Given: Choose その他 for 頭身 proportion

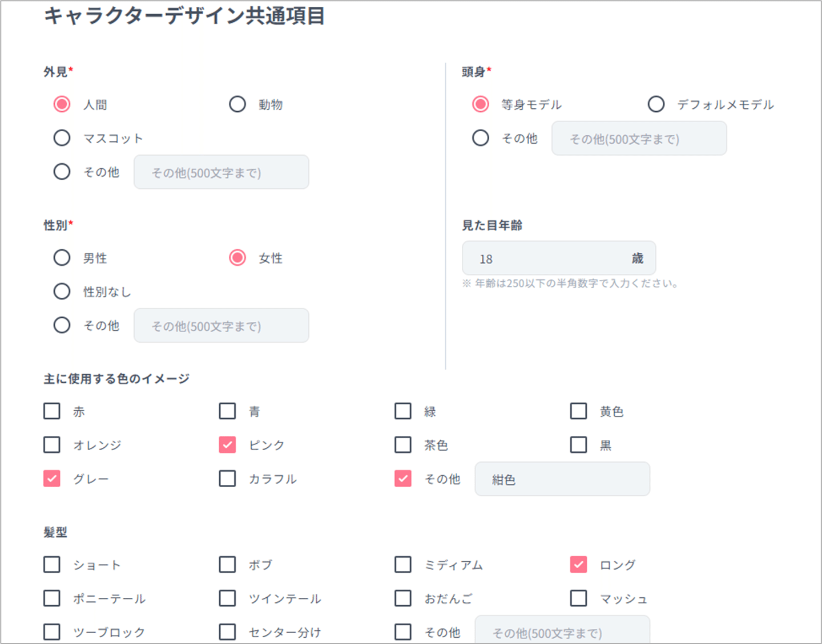Looking at the screenshot, I should click(481, 137).
